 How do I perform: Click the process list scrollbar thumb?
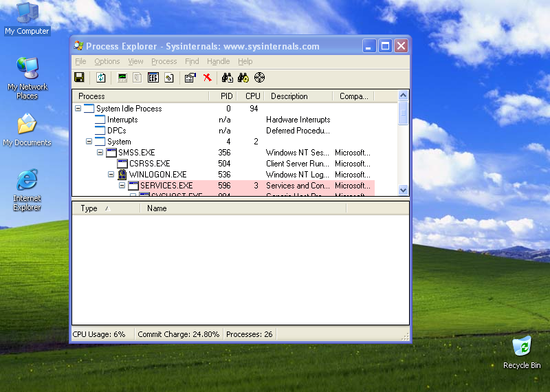[404, 113]
